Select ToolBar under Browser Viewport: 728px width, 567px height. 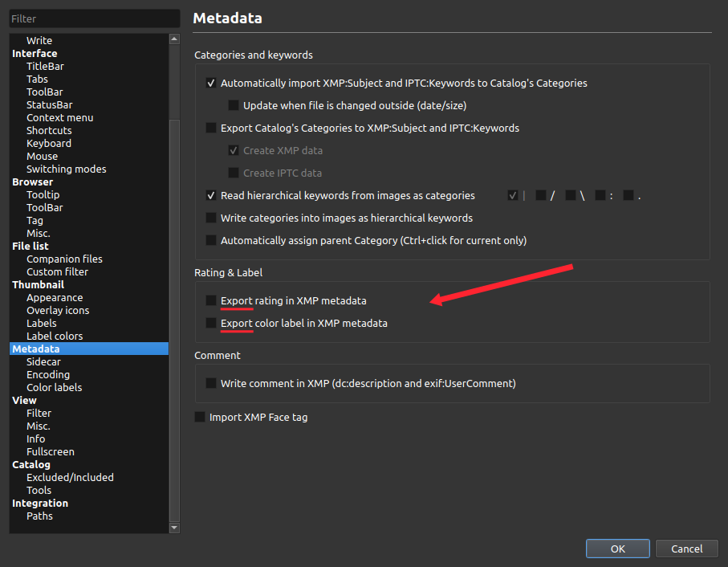click(45, 207)
